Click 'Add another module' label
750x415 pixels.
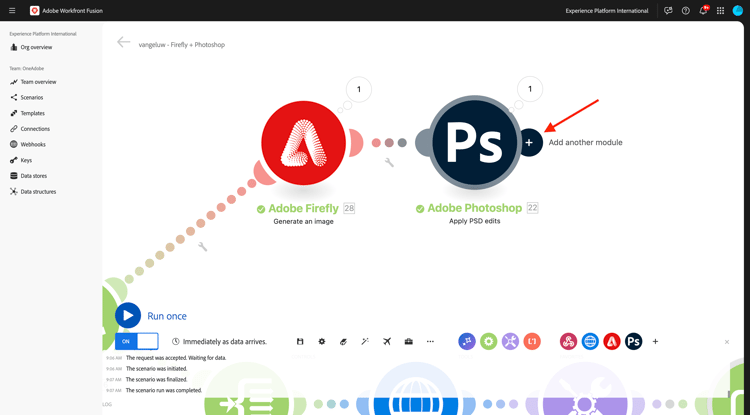[x=585, y=142]
